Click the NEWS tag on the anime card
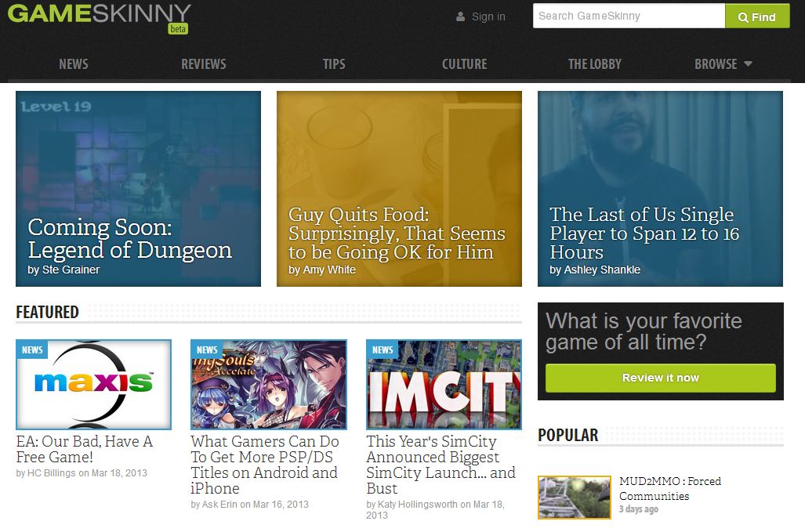Image resolution: width=805 pixels, height=532 pixels. point(207,350)
